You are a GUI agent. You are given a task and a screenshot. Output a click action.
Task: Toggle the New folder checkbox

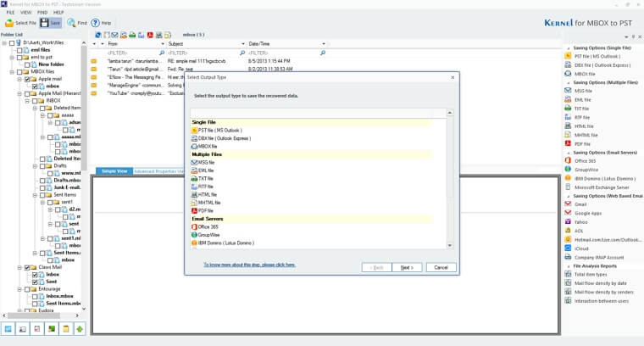(27, 64)
